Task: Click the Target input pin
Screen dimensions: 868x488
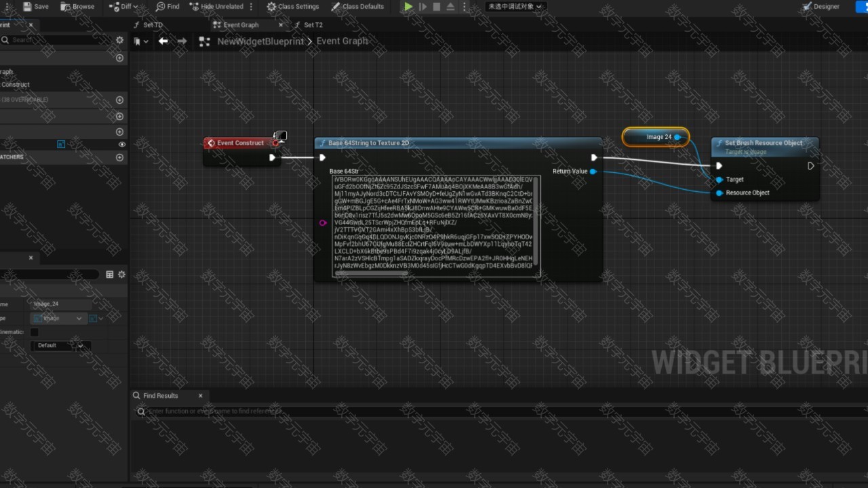Action: coord(719,180)
